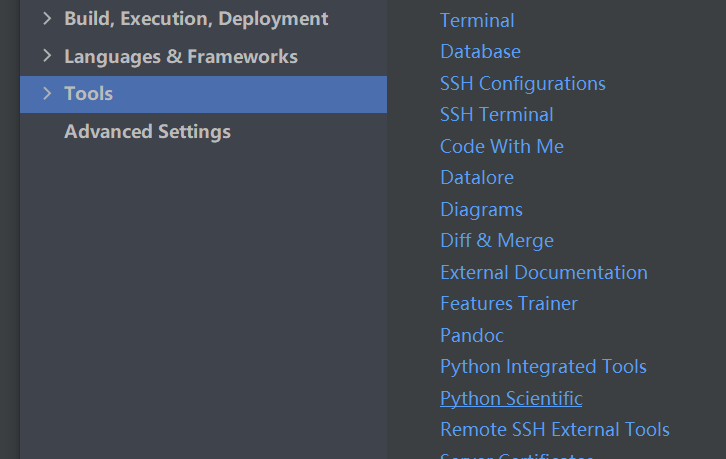The width and height of the screenshot is (726, 459).
Task: Go to the Pandoc settings link
Action: 471,335
